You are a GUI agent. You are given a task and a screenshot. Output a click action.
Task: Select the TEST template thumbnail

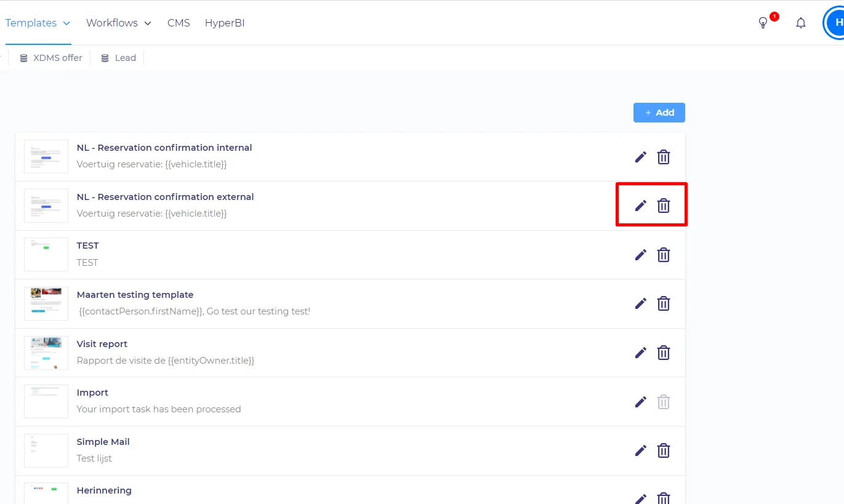[x=46, y=254]
